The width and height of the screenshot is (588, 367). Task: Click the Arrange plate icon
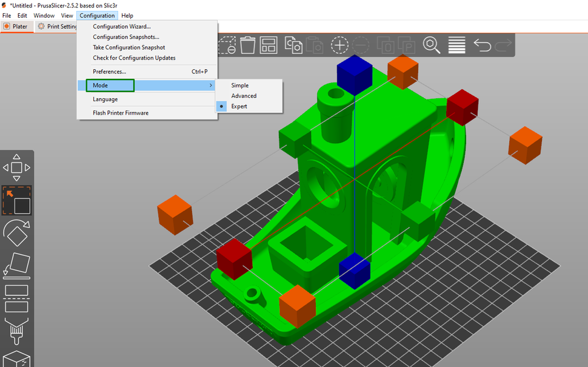(269, 45)
